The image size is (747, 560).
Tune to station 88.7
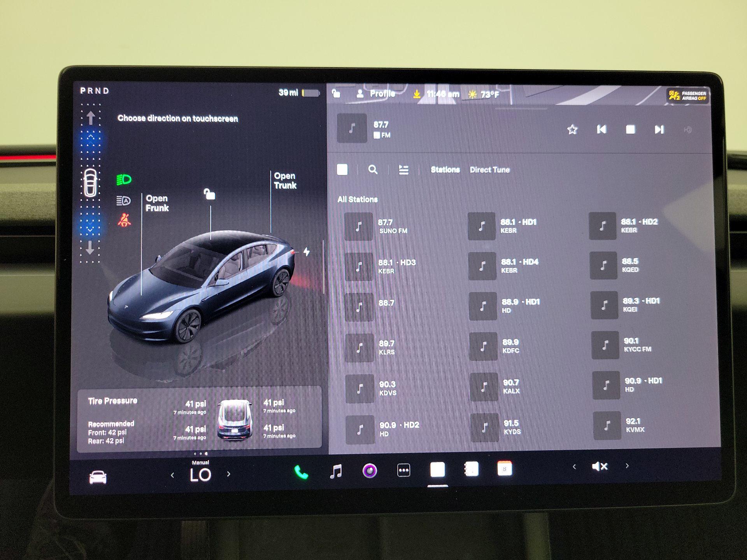[370, 307]
